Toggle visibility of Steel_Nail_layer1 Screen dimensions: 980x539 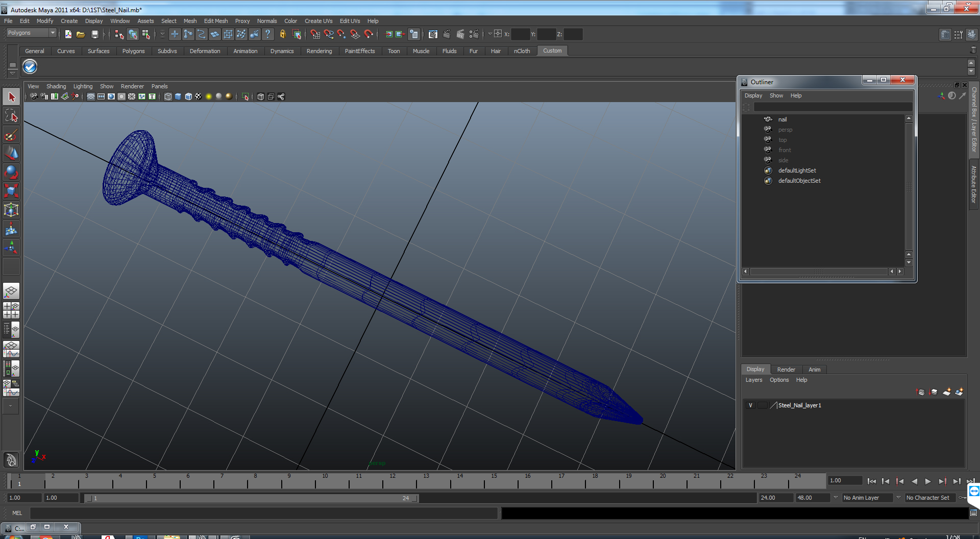click(x=750, y=405)
